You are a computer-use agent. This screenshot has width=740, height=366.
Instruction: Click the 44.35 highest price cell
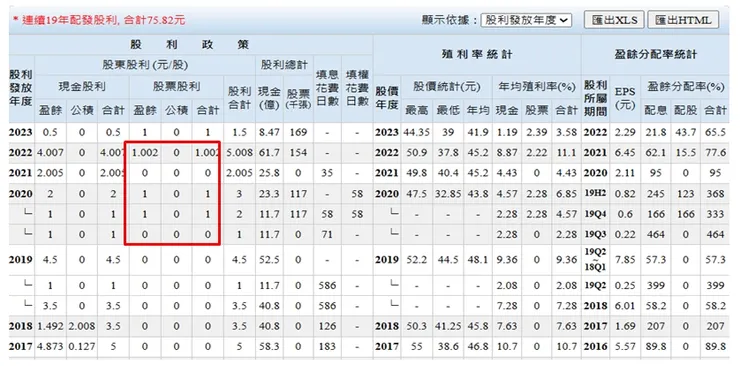pyautogui.click(x=416, y=133)
